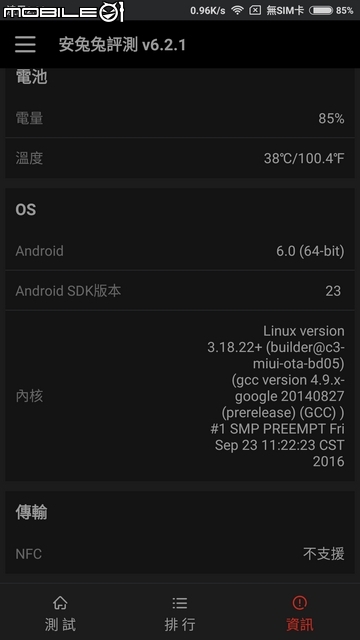360x640 pixels.
Task: Select the Android SDK版本 row
Action: tap(180, 291)
